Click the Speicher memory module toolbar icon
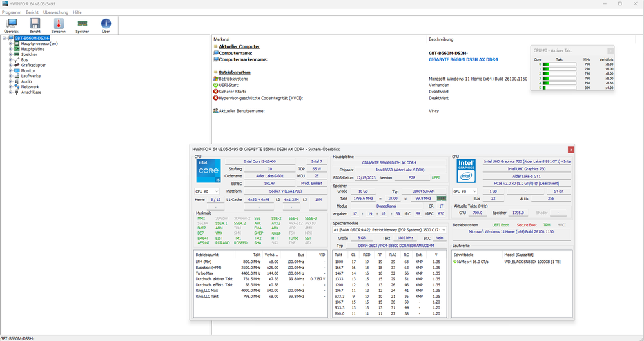The width and height of the screenshot is (644, 341). [83, 24]
